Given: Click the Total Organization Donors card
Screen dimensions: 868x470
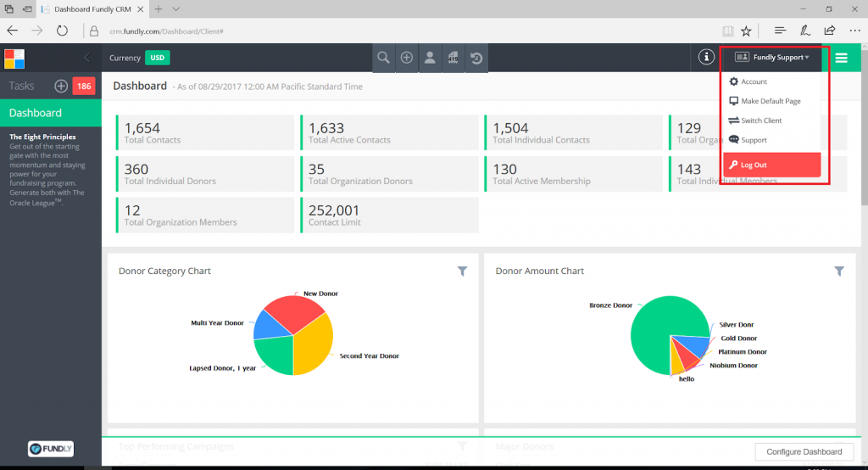Looking at the screenshot, I should tap(389, 173).
